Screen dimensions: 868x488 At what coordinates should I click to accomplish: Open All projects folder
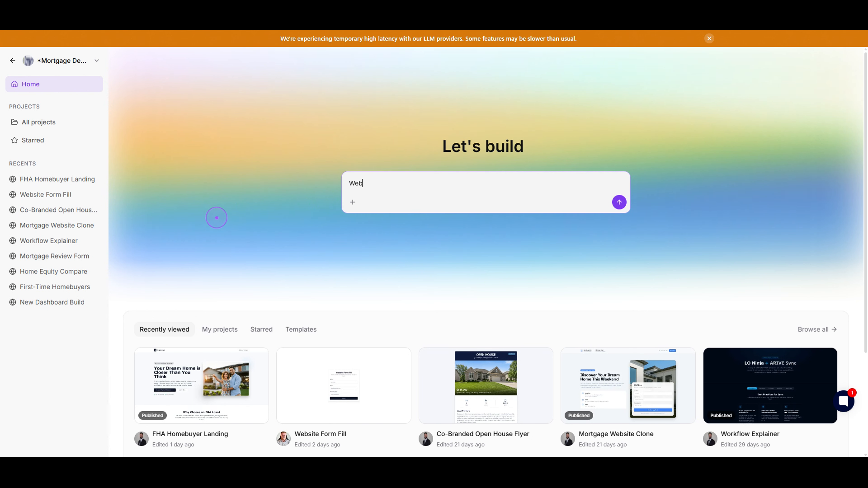54,122
